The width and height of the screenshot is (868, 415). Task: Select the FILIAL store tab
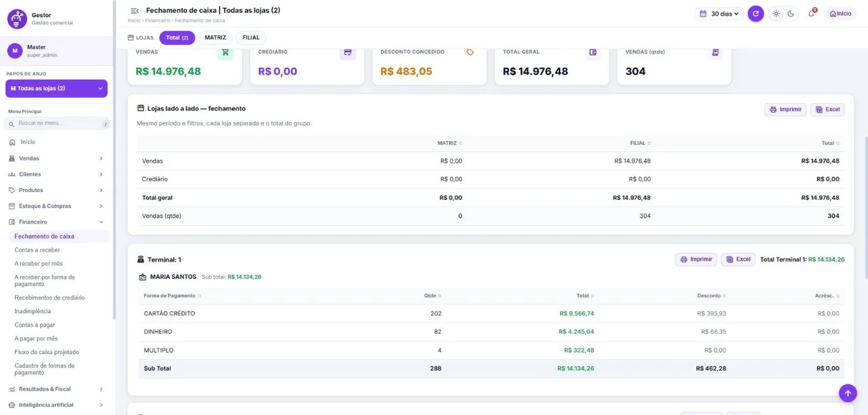(x=251, y=38)
